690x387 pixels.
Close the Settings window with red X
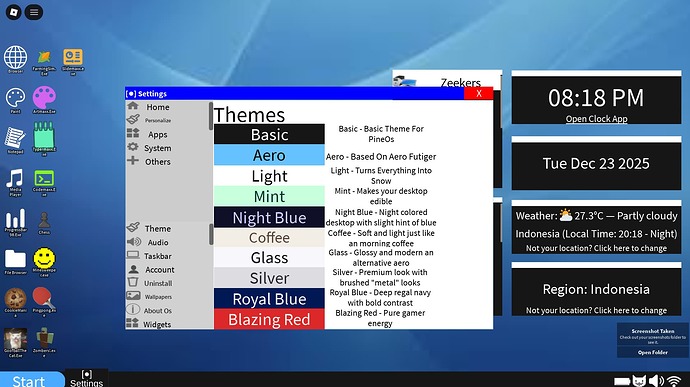point(478,93)
